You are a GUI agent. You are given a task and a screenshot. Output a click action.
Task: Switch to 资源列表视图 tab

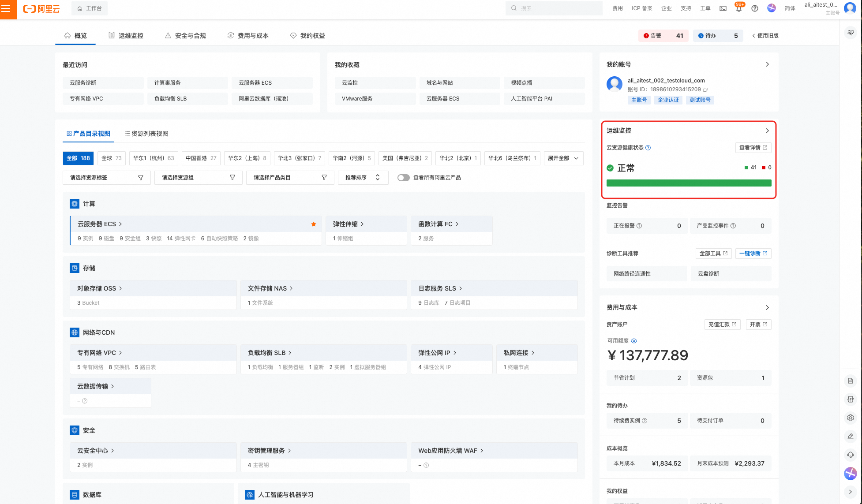(x=146, y=134)
